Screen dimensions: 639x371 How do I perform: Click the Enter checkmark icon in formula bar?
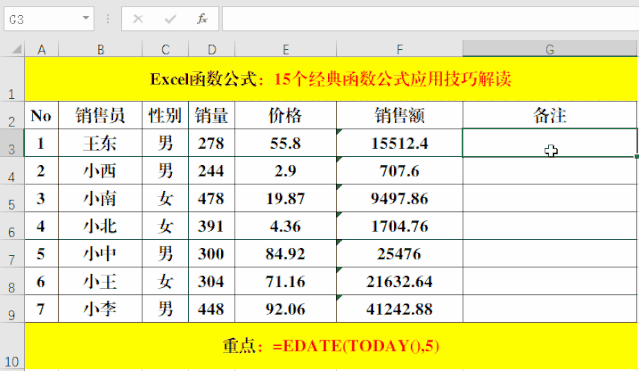170,19
